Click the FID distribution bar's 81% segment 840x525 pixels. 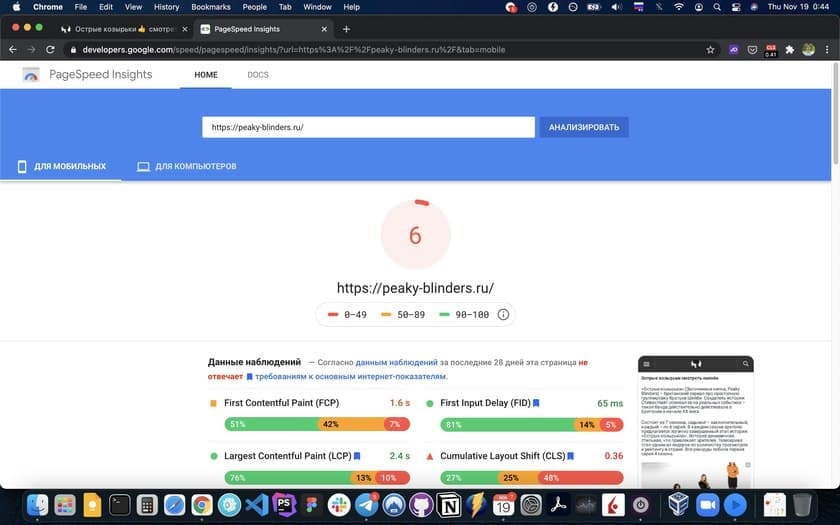(x=507, y=424)
